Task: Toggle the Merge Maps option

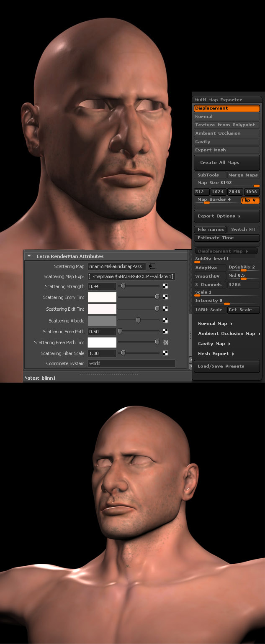Action: tap(243, 175)
